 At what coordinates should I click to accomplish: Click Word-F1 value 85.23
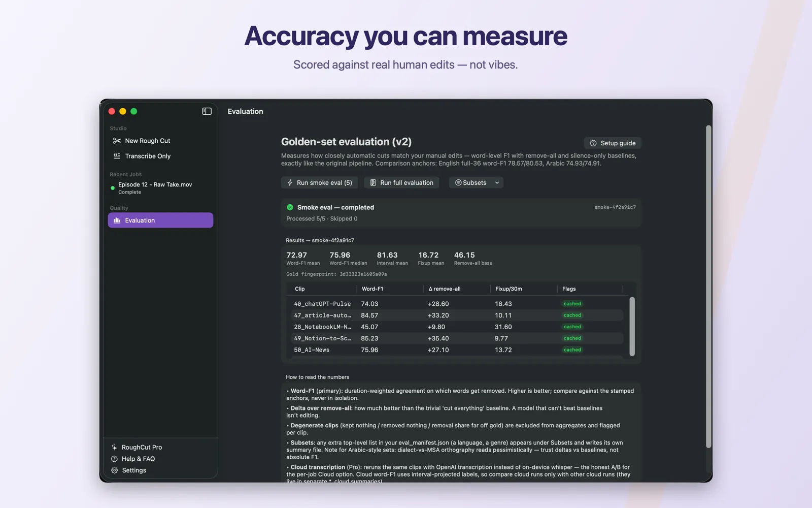369,338
